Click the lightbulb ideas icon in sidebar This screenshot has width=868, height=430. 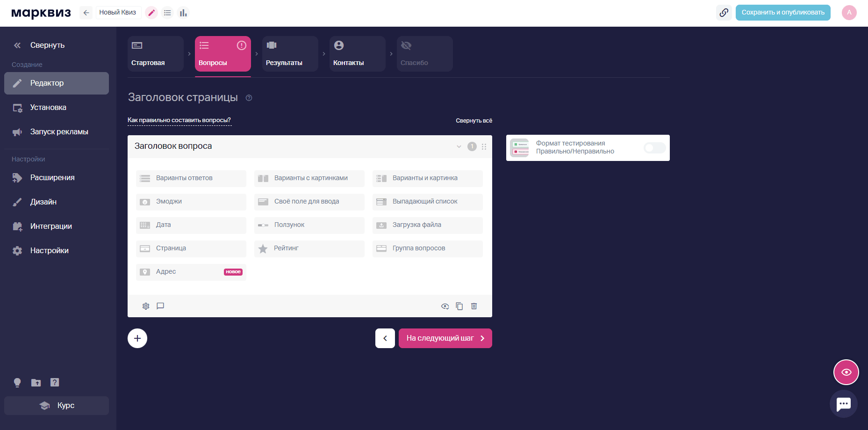pyautogui.click(x=17, y=382)
